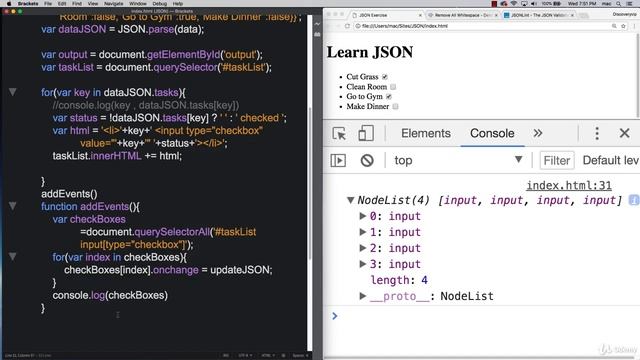The height and width of the screenshot is (360, 640).
Task: Open the Navigate menu
Action: [x=113, y=3]
